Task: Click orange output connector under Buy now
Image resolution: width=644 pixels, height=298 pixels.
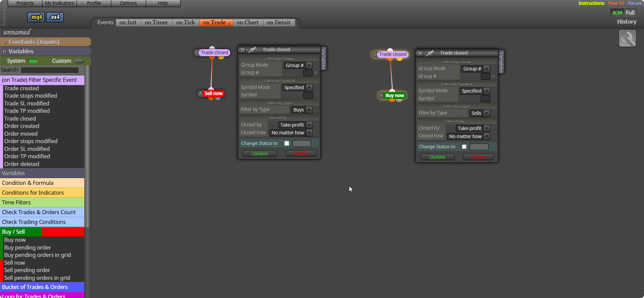Action: point(392,100)
